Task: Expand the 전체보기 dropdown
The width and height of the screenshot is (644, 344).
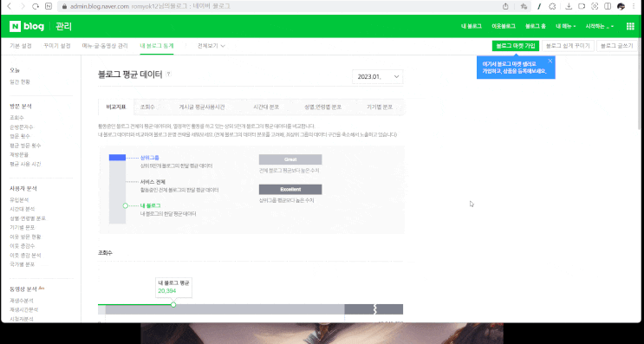Action: pos(211,46)
